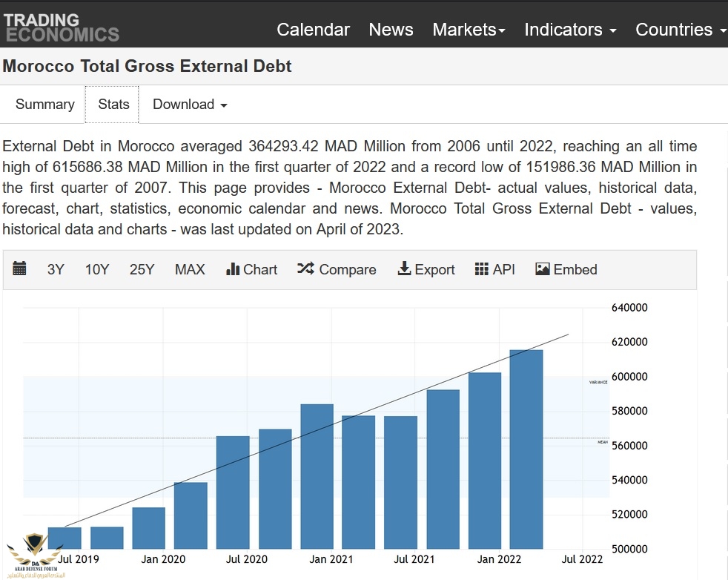728x580 pixels.
Task: Expand the Download dropdown
Action: tap(190, 105)
